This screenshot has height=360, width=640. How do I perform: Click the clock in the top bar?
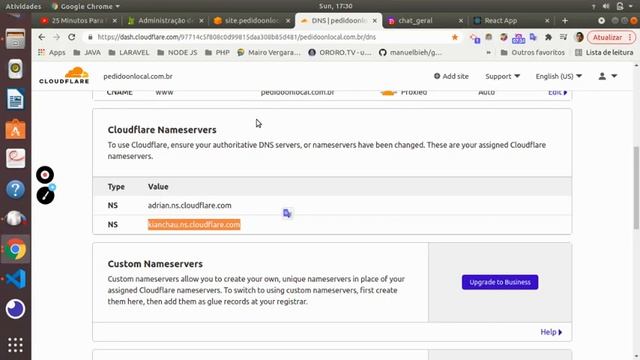pyautogui.click(x=336, y=6)
